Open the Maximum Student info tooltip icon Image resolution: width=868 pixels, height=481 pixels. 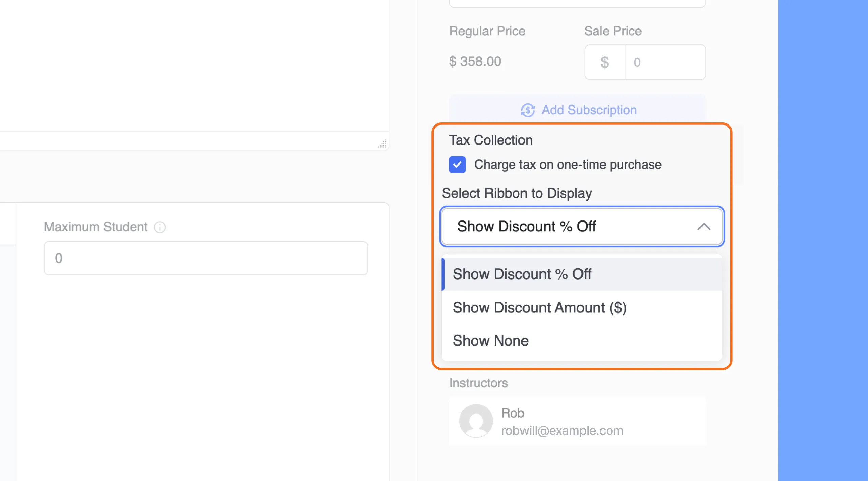pos(160,227)
